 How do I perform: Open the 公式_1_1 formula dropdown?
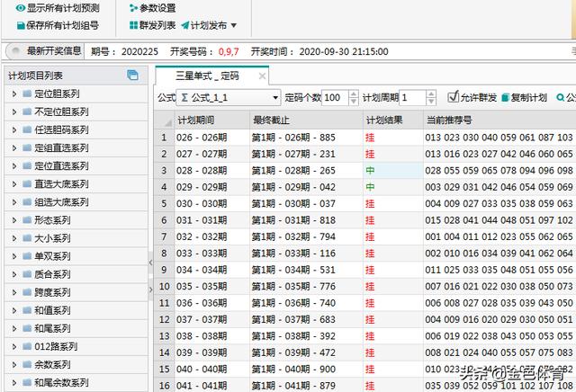click(274, 97)
